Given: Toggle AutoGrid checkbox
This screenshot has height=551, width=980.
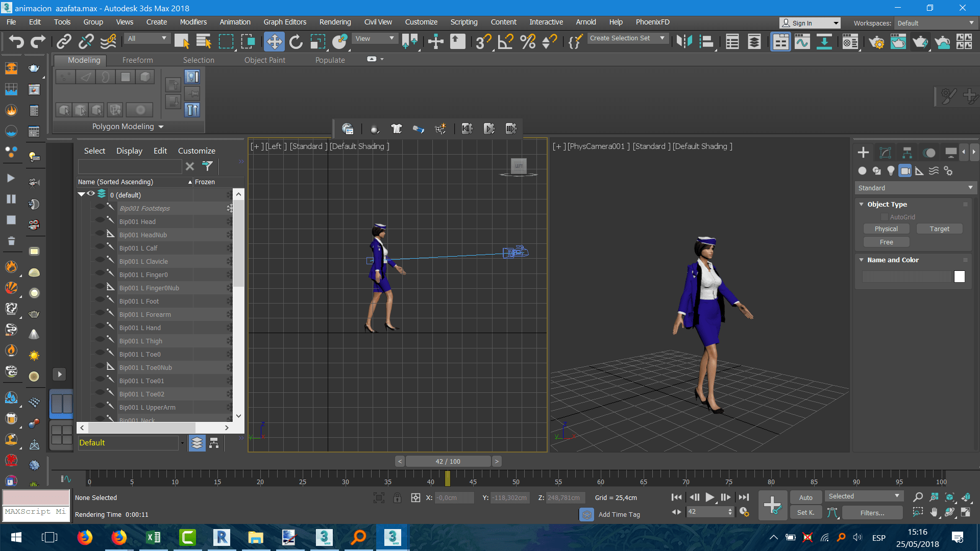Looking at the screenshot, I should point(885,217).
